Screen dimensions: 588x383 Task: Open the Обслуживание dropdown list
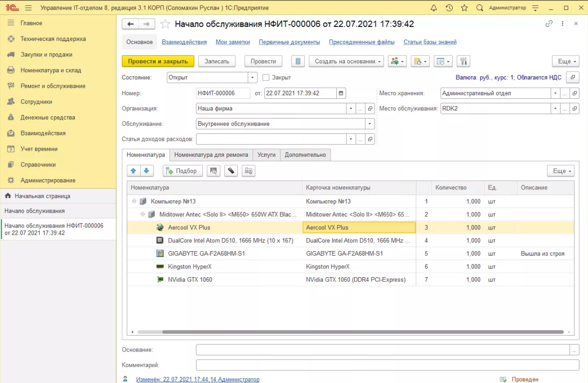coord(369,124)
